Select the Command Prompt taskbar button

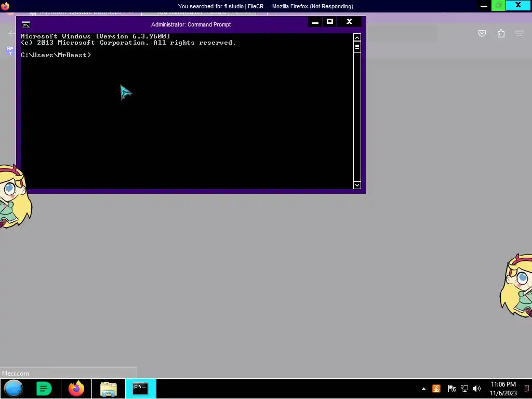click(x=140, y=389)
